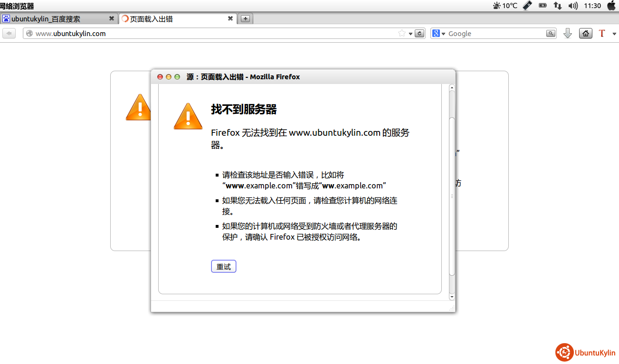Expand the Google search engine selector

point(439,34)
